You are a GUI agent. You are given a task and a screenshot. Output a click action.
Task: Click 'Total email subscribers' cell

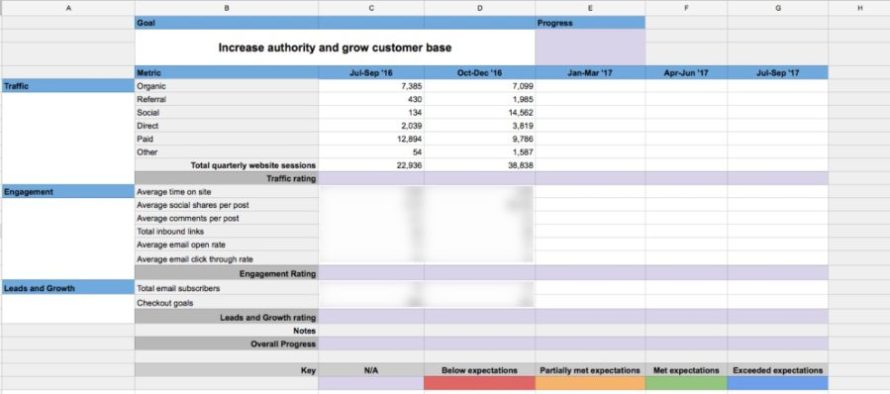(226, 288)
